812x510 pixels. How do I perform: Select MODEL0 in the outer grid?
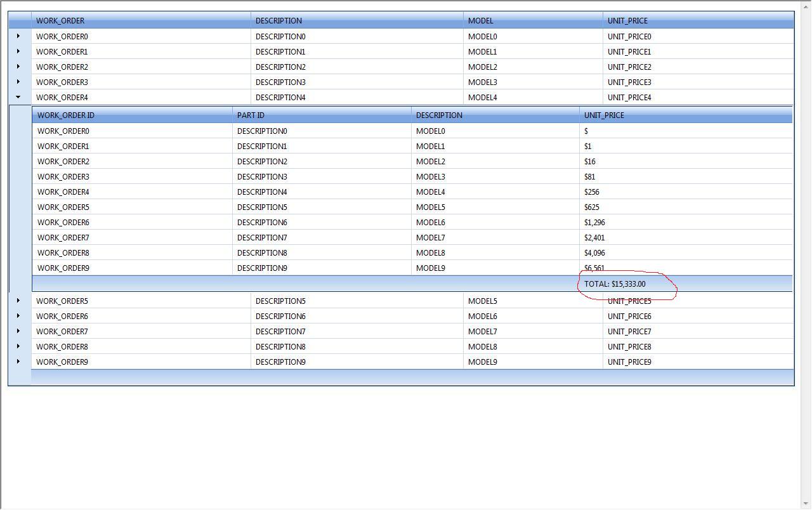(x=533, y=36)
